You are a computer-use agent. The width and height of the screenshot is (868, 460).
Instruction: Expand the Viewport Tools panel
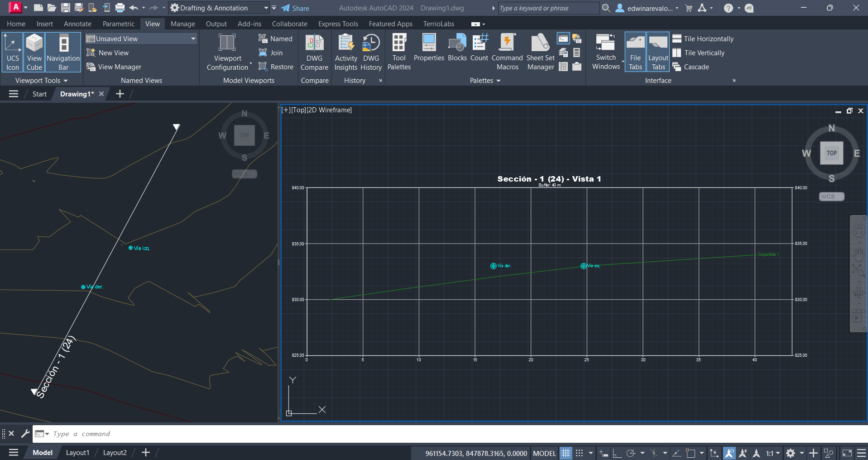point(41,81)
